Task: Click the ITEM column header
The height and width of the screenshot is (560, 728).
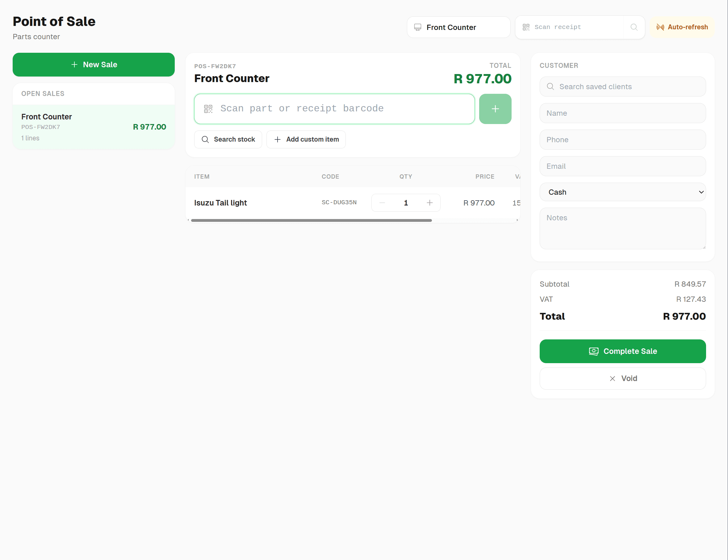Action: click(x=202, y=176)
